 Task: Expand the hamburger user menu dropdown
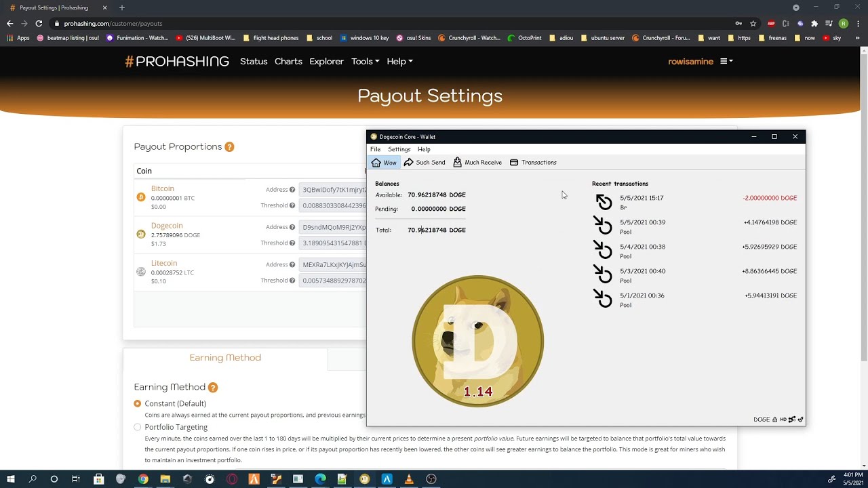pos(726,62)
